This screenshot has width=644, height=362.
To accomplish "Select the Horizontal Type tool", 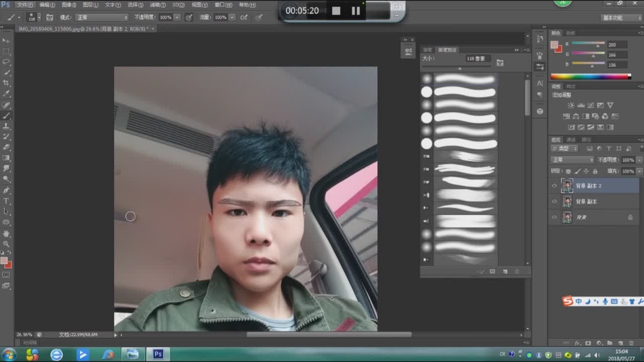I will tap(7, 201).
